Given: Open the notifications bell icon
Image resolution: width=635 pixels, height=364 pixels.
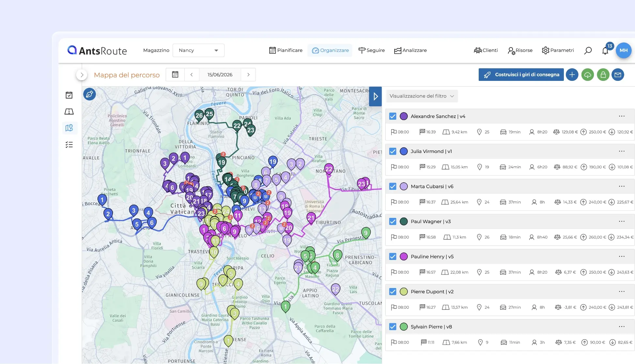Looking at the screenshot, I should (605, 51).
